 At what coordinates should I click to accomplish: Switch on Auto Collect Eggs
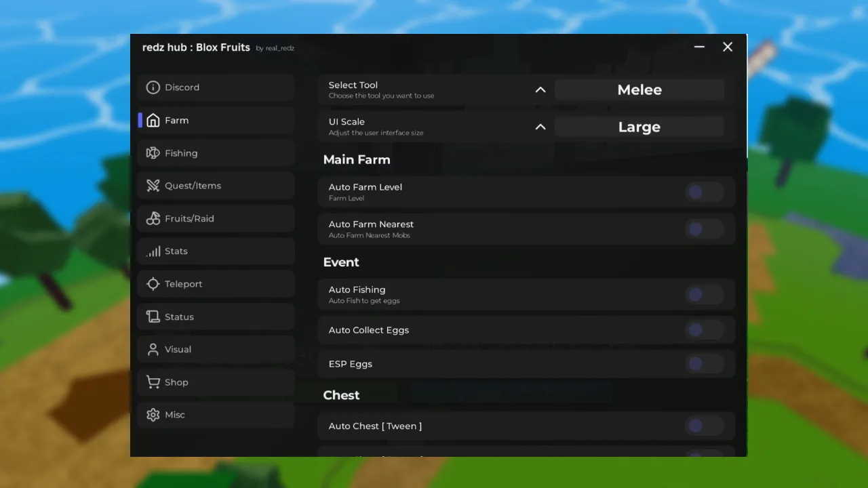pyautogui.click(x=703, y=330)
